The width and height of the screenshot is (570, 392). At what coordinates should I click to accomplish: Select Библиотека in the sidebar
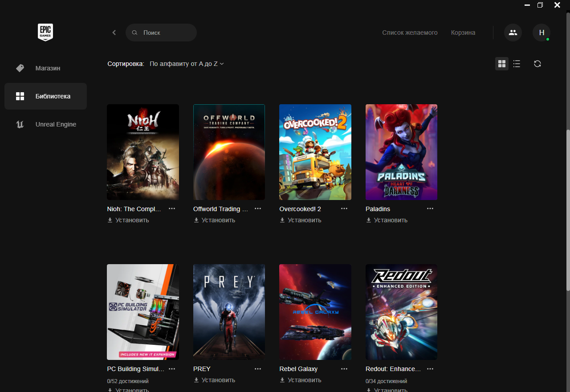45,96
